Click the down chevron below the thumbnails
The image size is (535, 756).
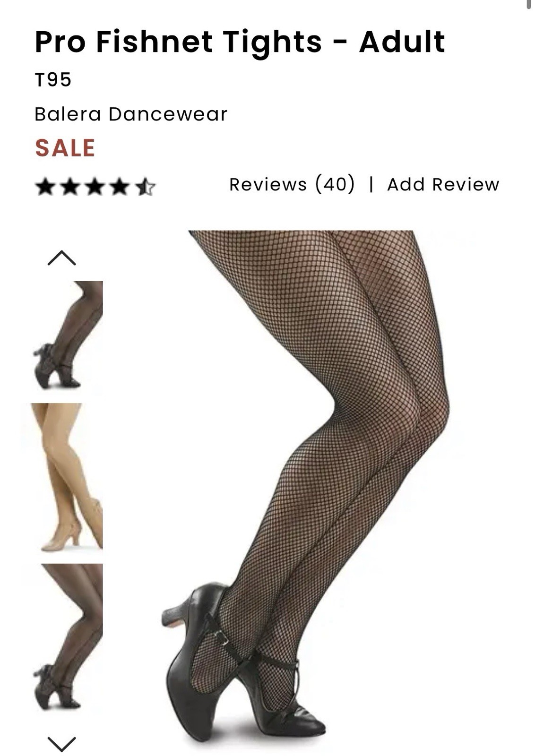point(62,743)
